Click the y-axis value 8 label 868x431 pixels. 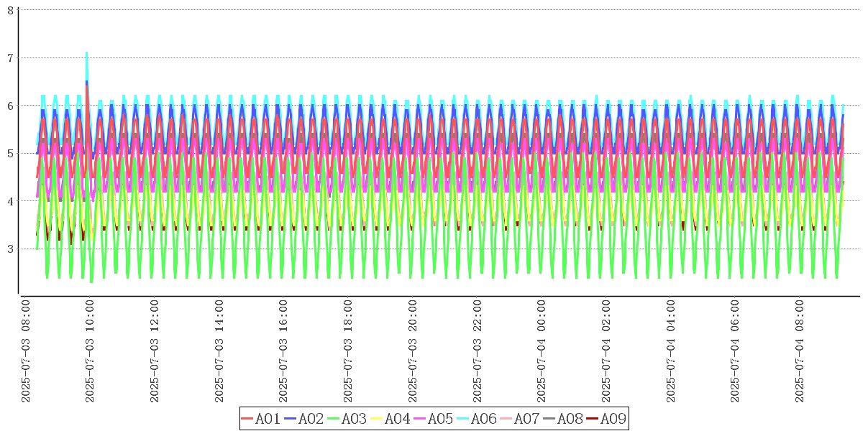10,10
